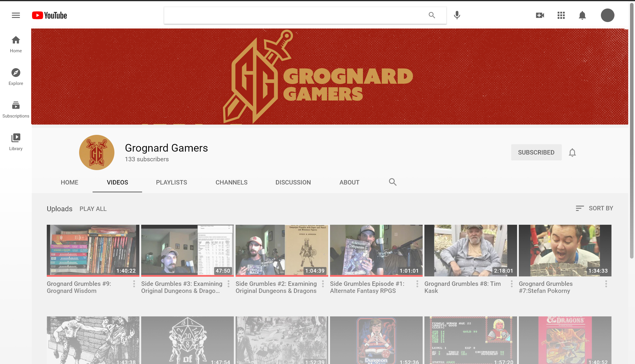This screenshot has height=364, width=635.
Task: Open the Sort By dropdown
Action: [594, 208]
